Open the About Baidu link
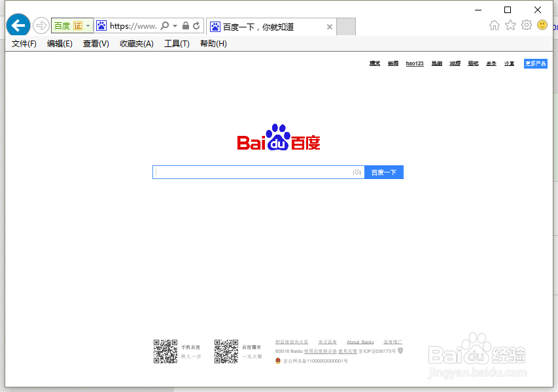The image size is (558, 392). (x=360, y=342)
